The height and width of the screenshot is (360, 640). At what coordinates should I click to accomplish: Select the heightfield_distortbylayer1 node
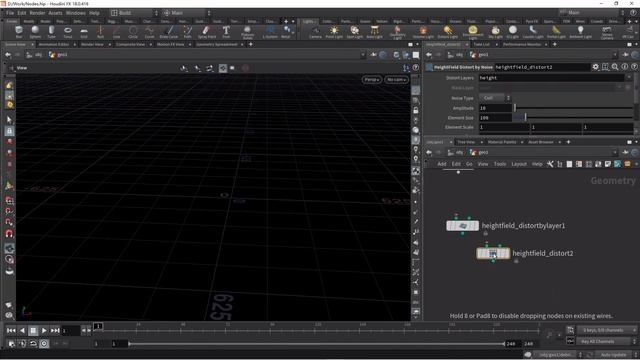click(462, 225)
